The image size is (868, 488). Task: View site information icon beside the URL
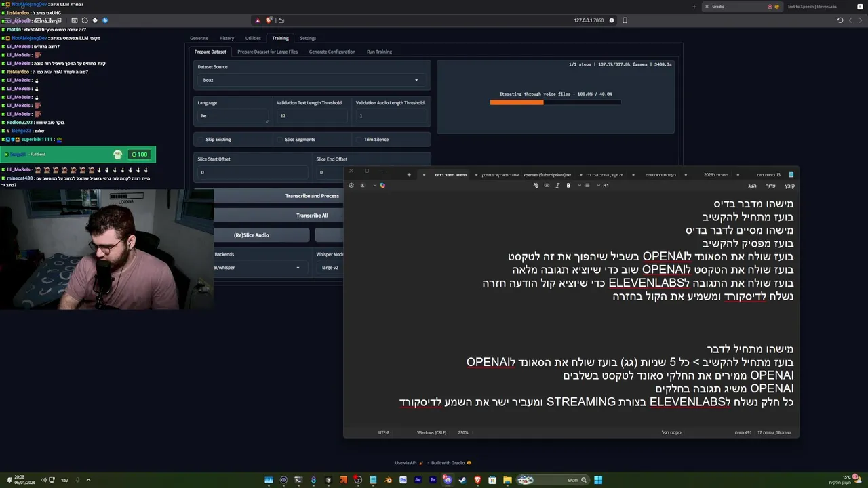tap(612, 20)
